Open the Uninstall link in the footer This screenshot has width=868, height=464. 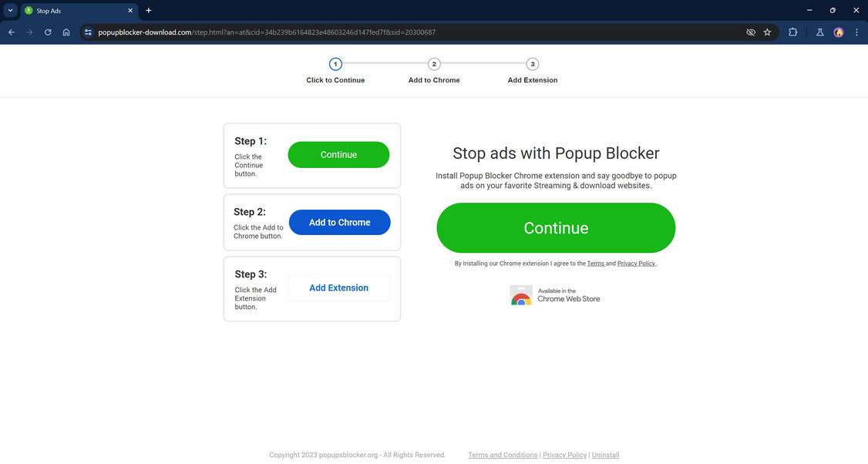605,455
